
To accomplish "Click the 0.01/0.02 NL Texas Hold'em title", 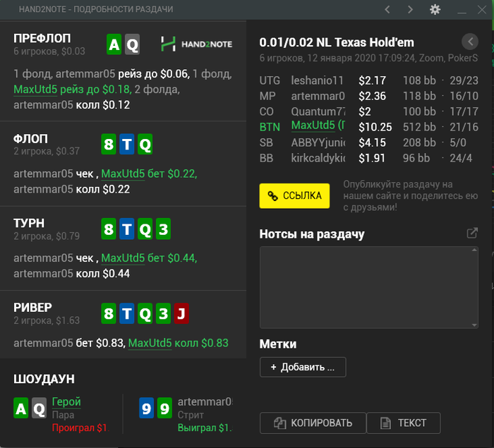I will coord(337,42).
